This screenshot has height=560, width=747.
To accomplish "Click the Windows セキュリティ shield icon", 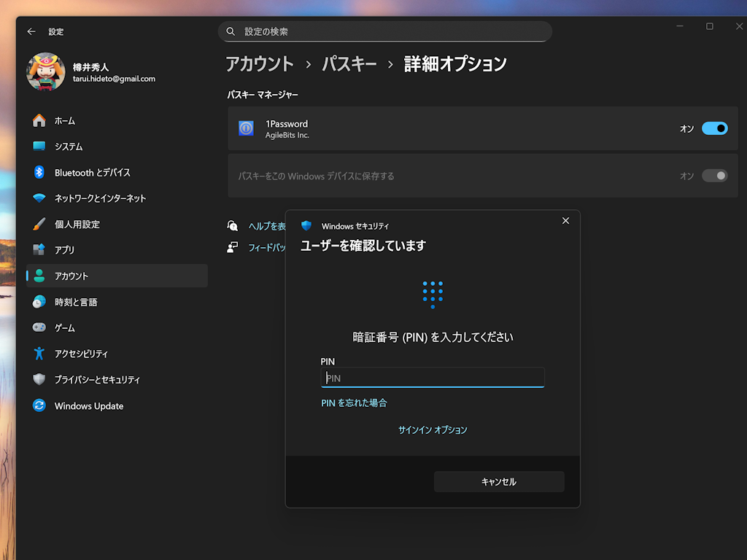I will coord(307,226).
